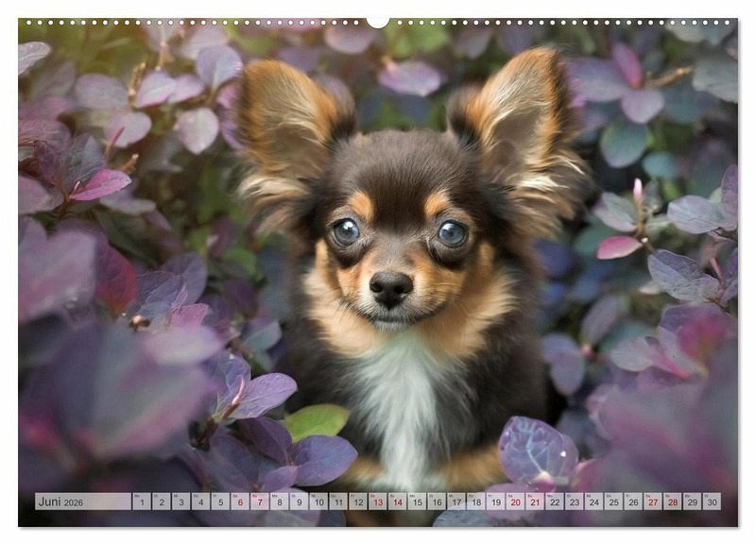Click day 12 in the date row
The height and width of the screenshot is (545, 756).
point(358,502)
